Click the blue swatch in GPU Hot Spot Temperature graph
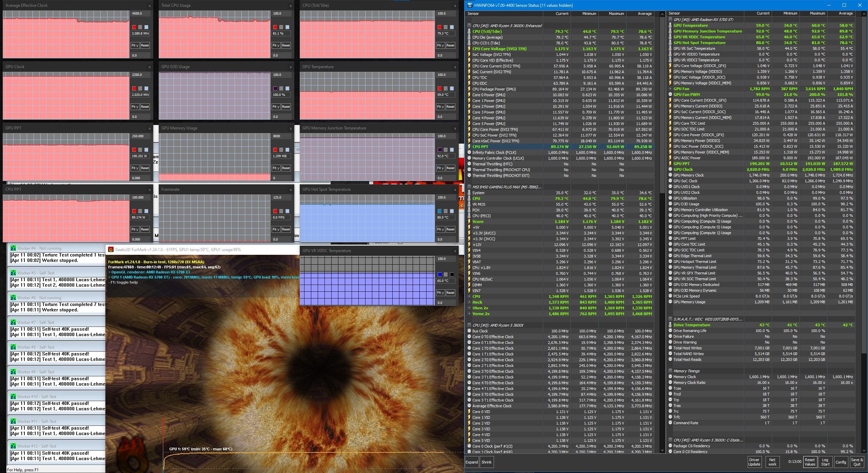Screen dimensions: 868x473 [x=440, y=211]
